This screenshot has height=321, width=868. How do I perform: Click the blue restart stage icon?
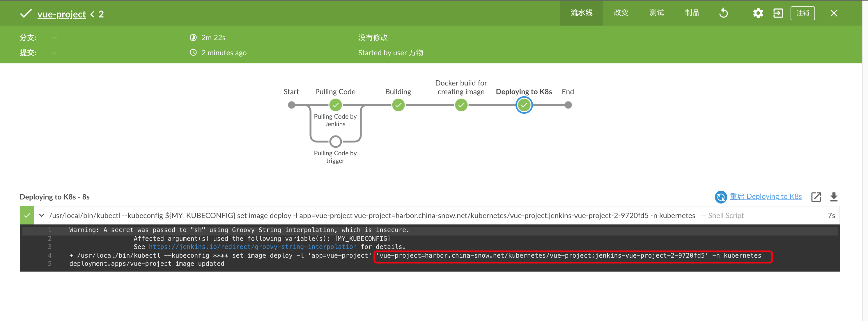pos(721,197)
